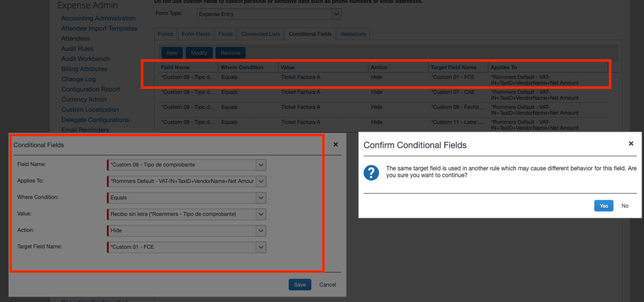This screenshot has width=644, height=302.
Task: Sort by Target Field Name column header
Action: (458, 67)
